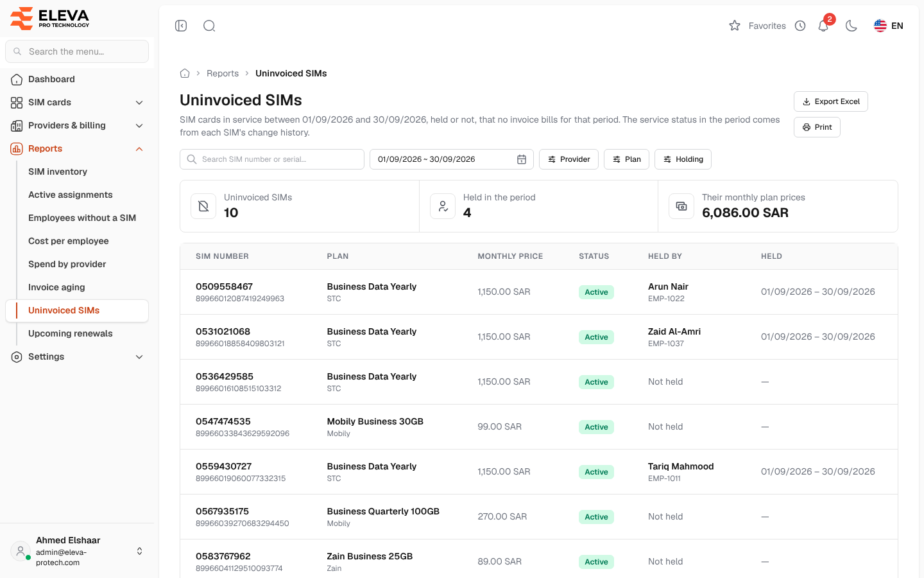Expand the Settings menu chevron

click(x=139, y=356)
